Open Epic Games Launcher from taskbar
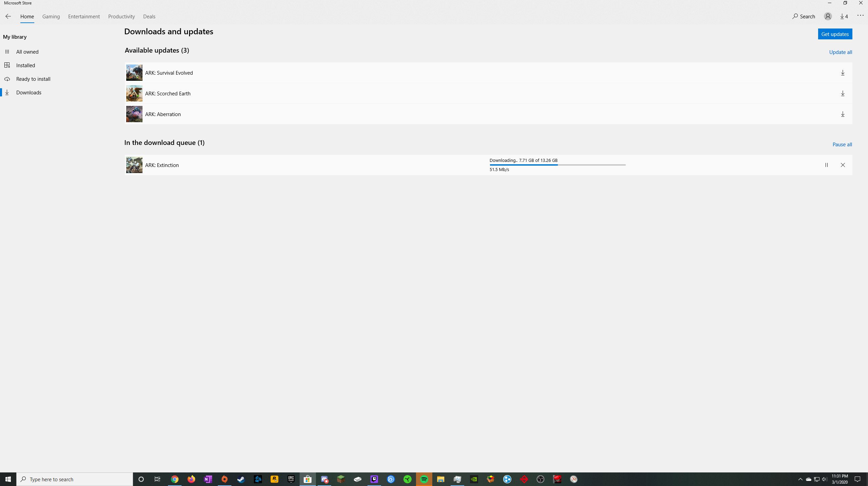 (x=291, y=479)
